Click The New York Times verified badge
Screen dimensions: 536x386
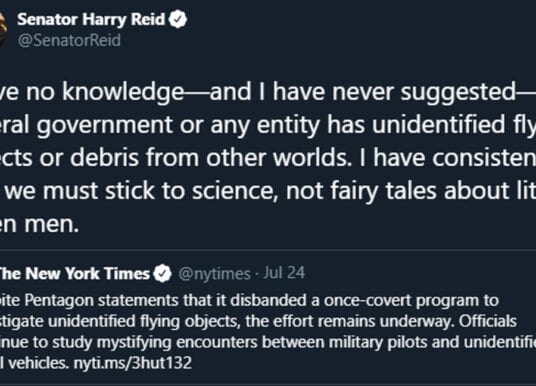(x=162, y=274)
